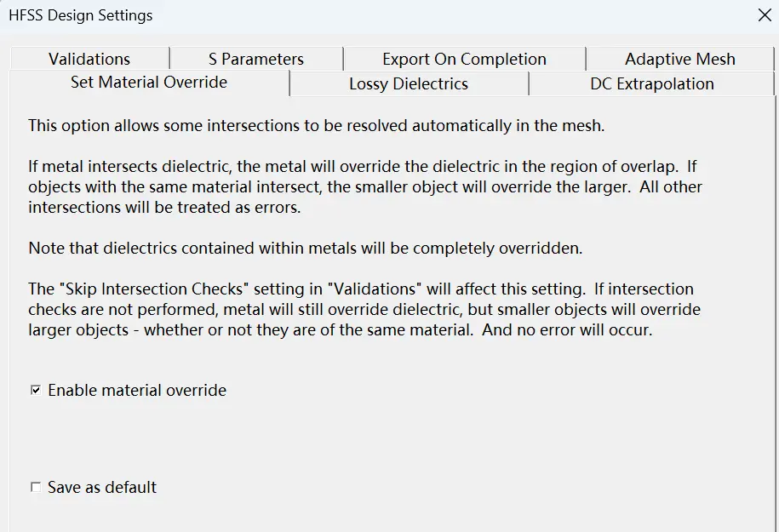Click the 'And no error will occur' sentence
This screenshot has width=779, height=532.
click(x=567, y=329)
